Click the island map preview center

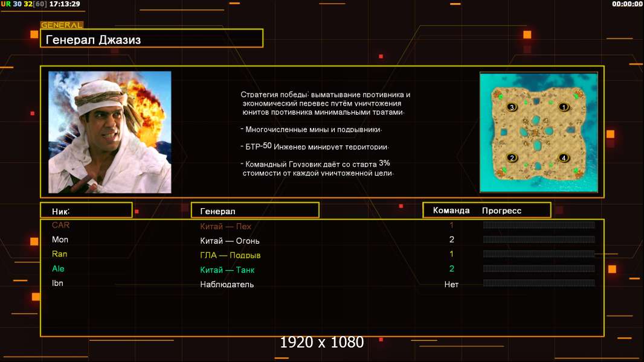point(538,132)
